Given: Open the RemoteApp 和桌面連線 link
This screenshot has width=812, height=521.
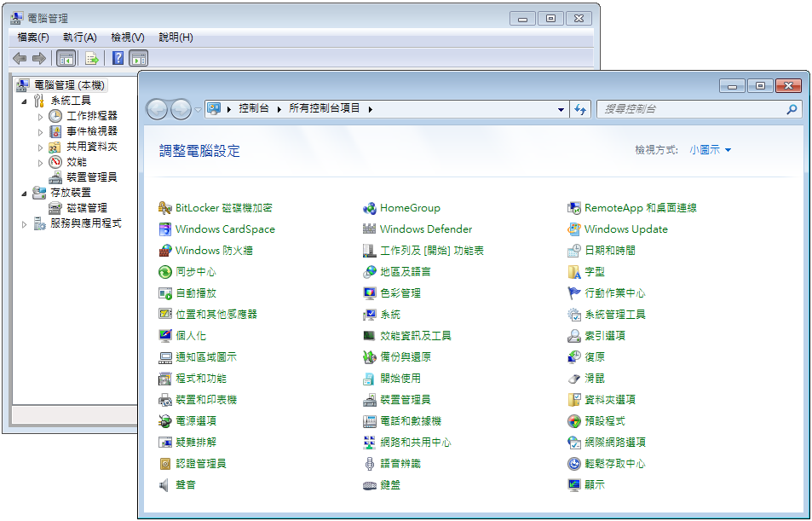Looking at the screenshot, I should (641, 208).
